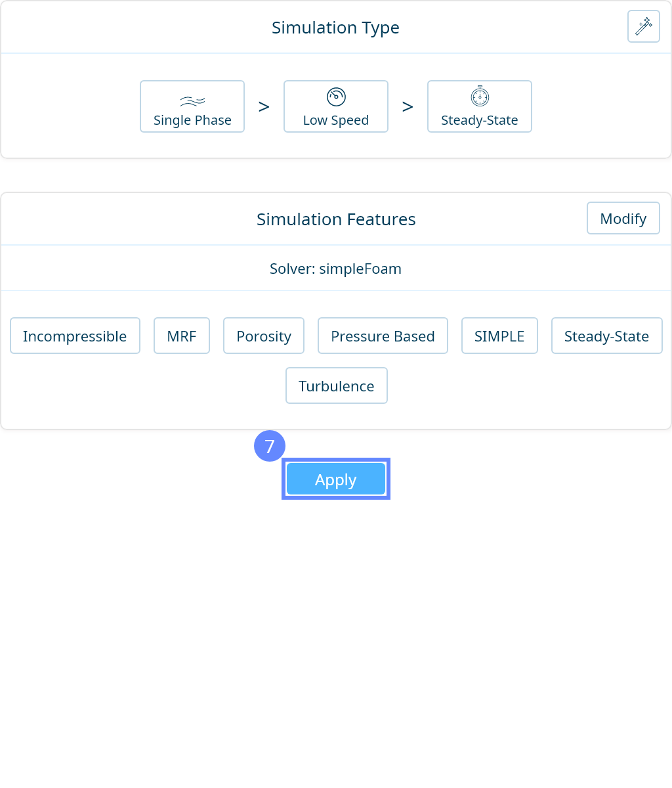
Task: Click the Steady-State stopwatch icon
Action: click(x=480, y=97)
